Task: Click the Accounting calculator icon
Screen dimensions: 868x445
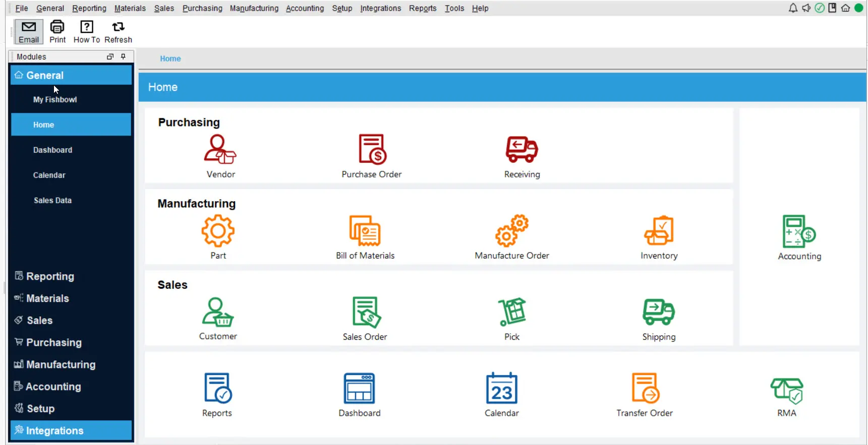Action: [x=799, y=232]
